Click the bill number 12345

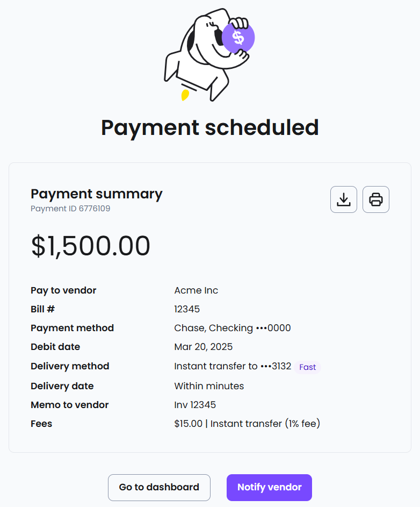[x=187, y=309]
